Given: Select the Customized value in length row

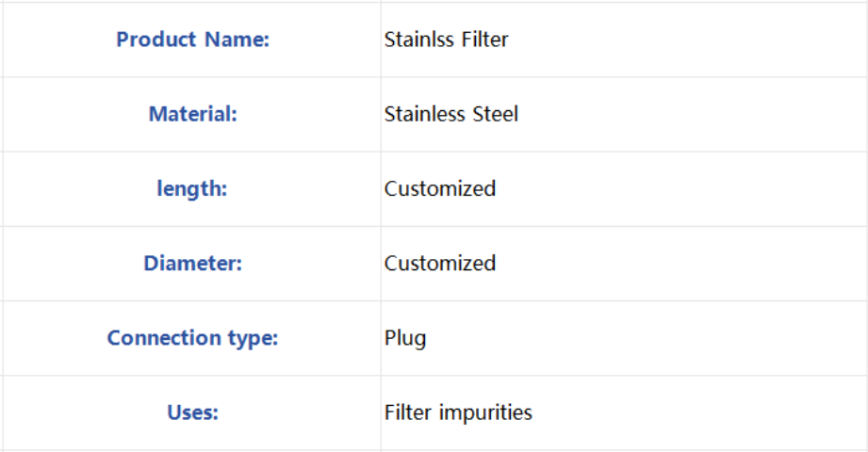Looking at the screenshot, I should coord(440,188).
